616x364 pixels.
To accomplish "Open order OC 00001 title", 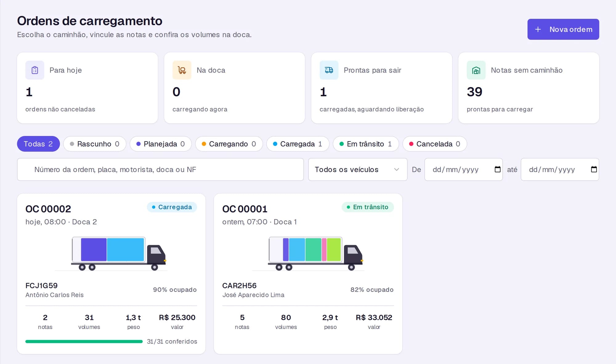I will click(x=245, y=209).
